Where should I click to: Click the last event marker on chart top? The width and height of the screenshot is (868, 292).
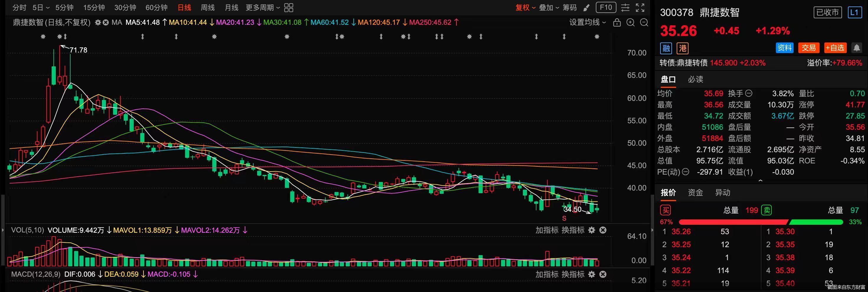[597, 36]
